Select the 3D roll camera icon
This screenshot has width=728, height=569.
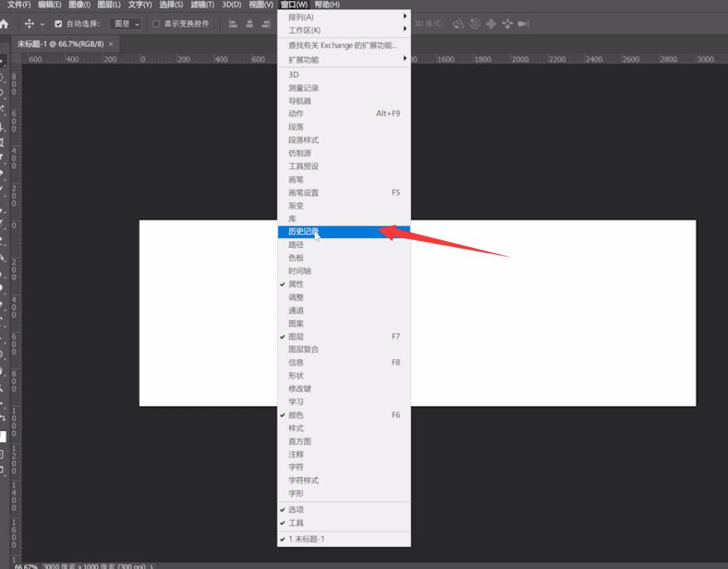coord(475,23)
